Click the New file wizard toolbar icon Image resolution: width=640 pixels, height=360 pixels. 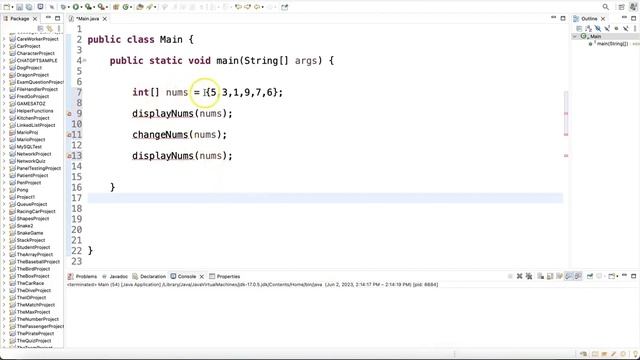pyautogui.click(x=7, y=7)
